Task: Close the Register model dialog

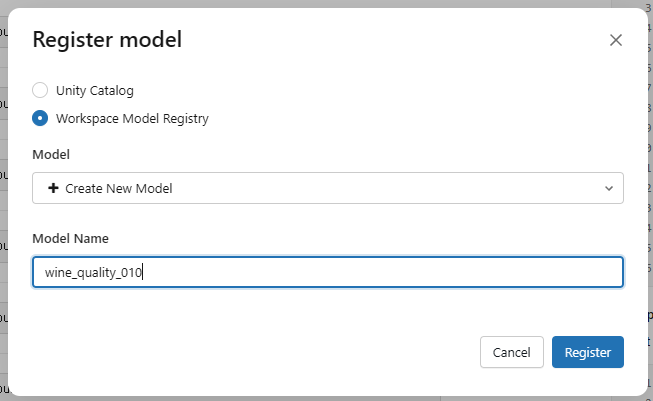Action: [x=616, y=40]
